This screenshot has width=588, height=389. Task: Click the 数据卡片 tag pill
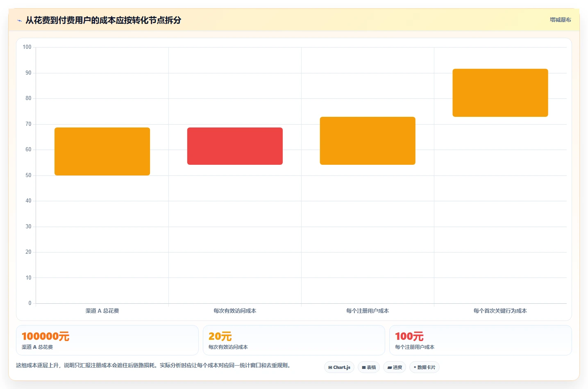pyautogui.click(x=425, y=367)
